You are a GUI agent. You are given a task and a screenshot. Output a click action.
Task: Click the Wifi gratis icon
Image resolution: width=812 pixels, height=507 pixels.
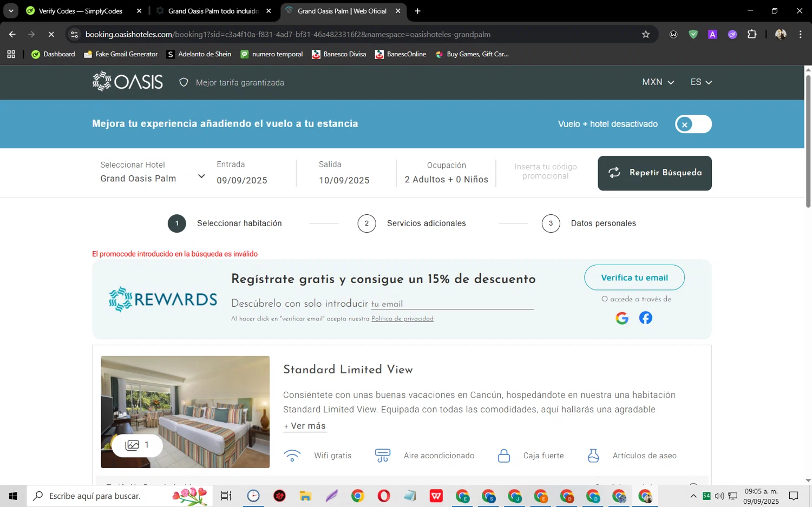[292, 456]
